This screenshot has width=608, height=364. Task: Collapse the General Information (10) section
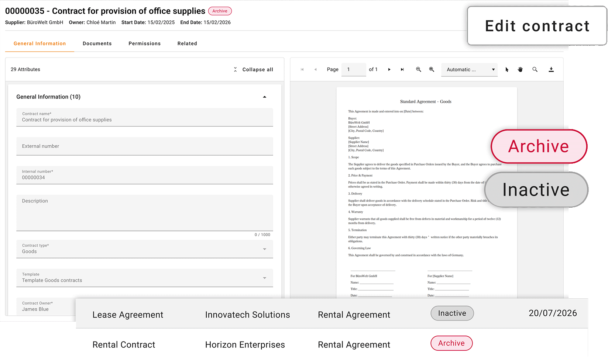point(264,97)
